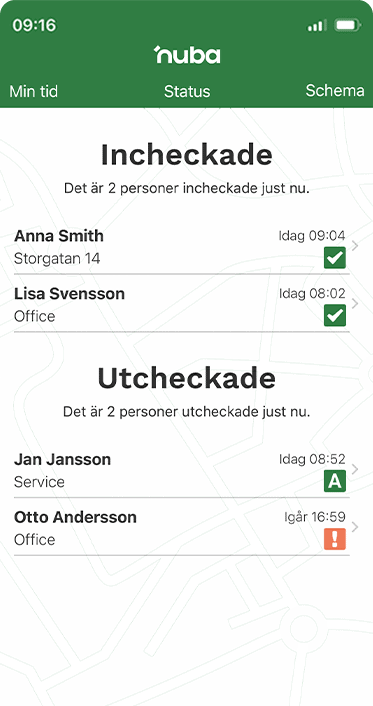The width and height of the screenshot is (373, 706).
Task: Click orange exclamation icon for Otto Andersson
Action: (x=335, y=539)
